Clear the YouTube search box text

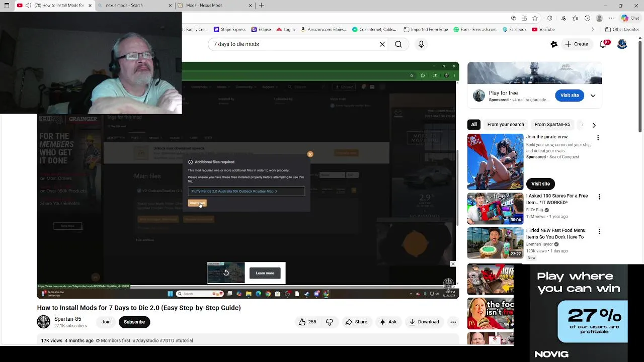tap(382, 44)
